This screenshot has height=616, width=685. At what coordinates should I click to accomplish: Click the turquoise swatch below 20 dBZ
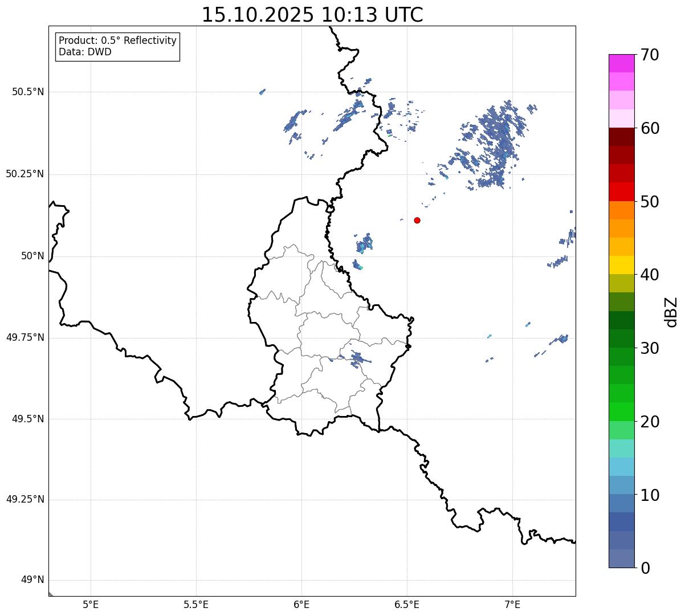tap(621, 448)
